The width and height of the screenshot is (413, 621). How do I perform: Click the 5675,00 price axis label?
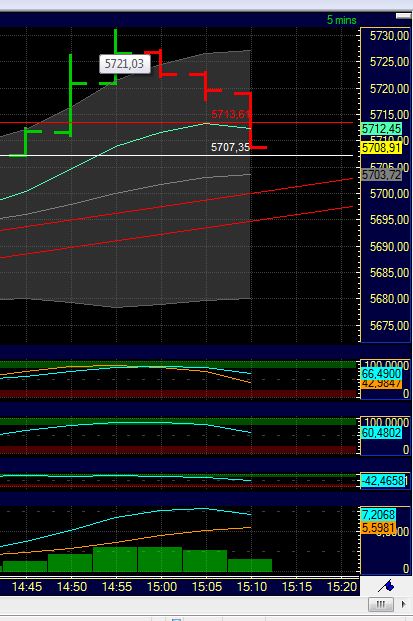389,326
